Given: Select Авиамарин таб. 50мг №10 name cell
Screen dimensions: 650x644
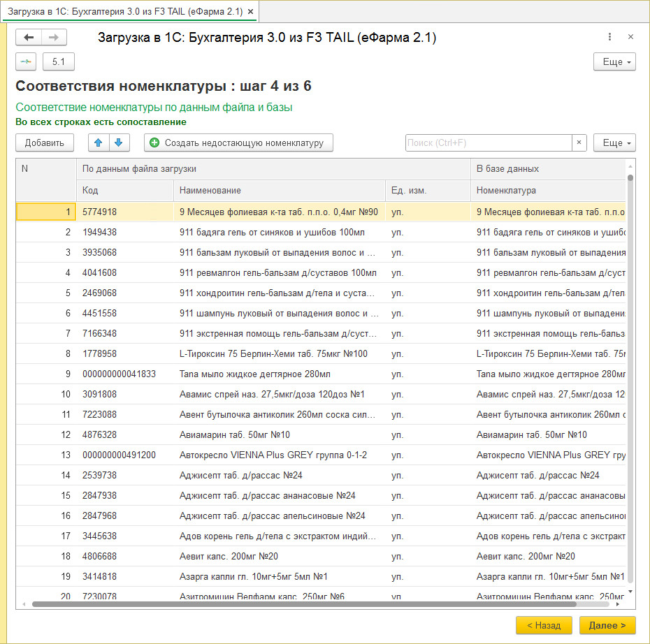Looking at the screenshot, I should (280, 435).
